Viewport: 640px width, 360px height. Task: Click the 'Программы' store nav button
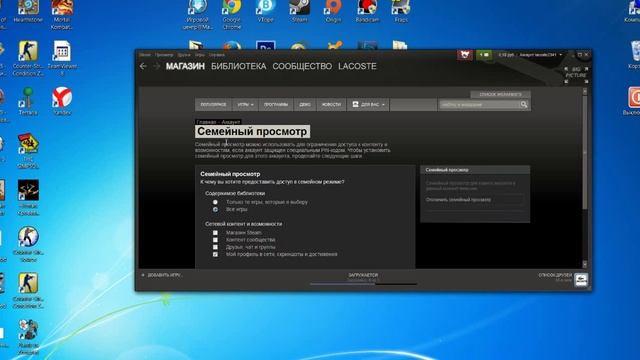(x=276, y=105)
